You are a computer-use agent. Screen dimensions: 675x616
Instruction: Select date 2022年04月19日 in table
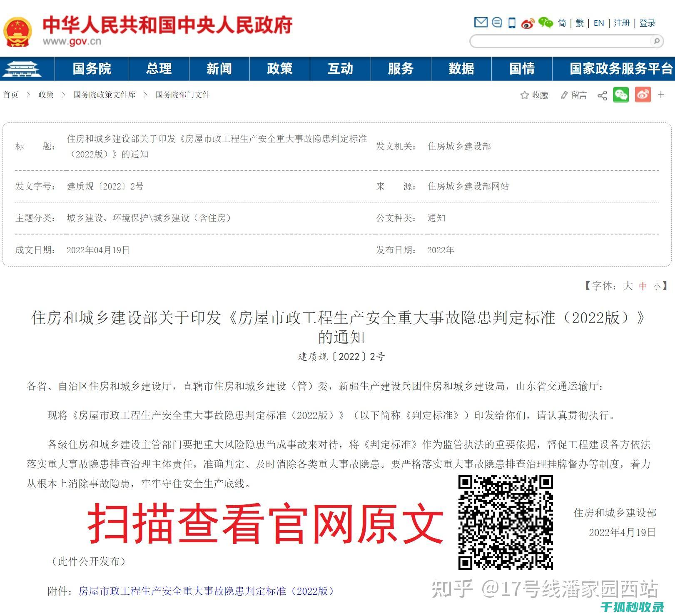pos(98,250)
